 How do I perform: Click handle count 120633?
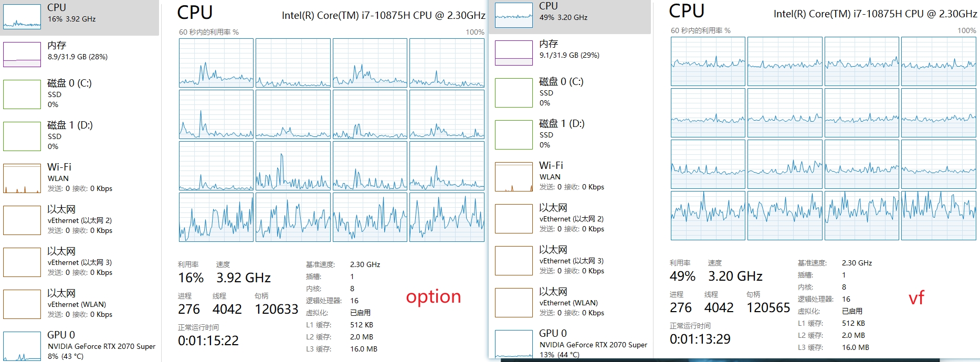(277, 309)
